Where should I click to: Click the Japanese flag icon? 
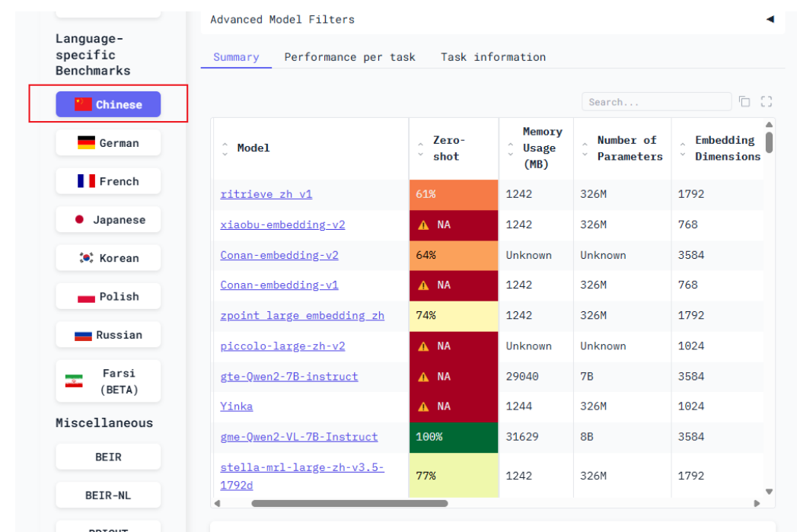pos(79,219)
